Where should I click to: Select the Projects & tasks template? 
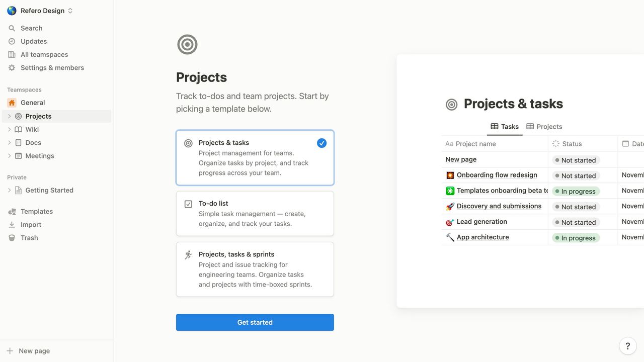click(x=255, y=157)
